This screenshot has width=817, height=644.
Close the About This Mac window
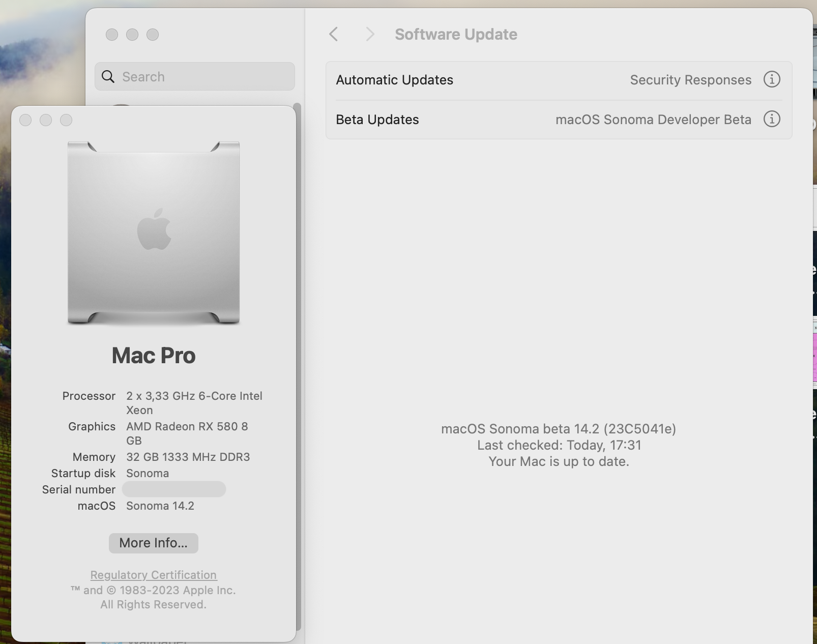25,120
